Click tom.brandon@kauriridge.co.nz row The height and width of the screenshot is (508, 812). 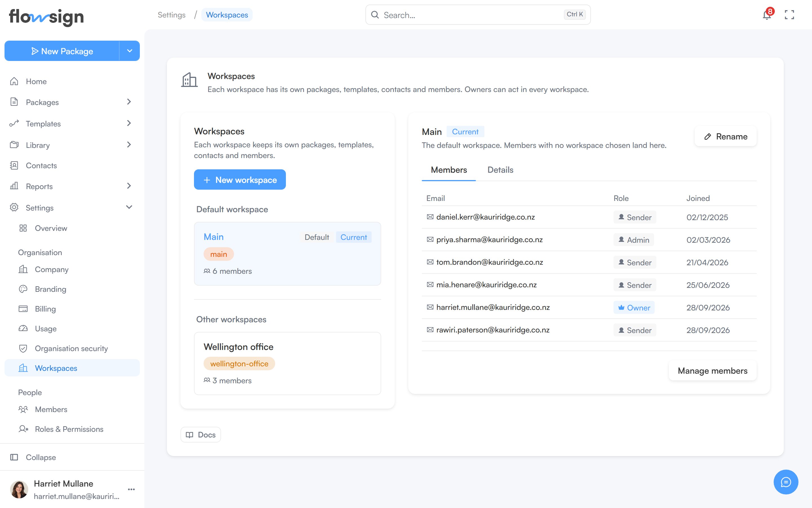pyautogui.click(x=589, y=262)
